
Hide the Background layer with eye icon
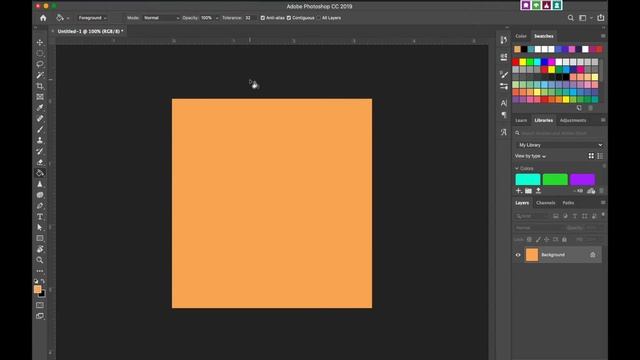(518, 255)
